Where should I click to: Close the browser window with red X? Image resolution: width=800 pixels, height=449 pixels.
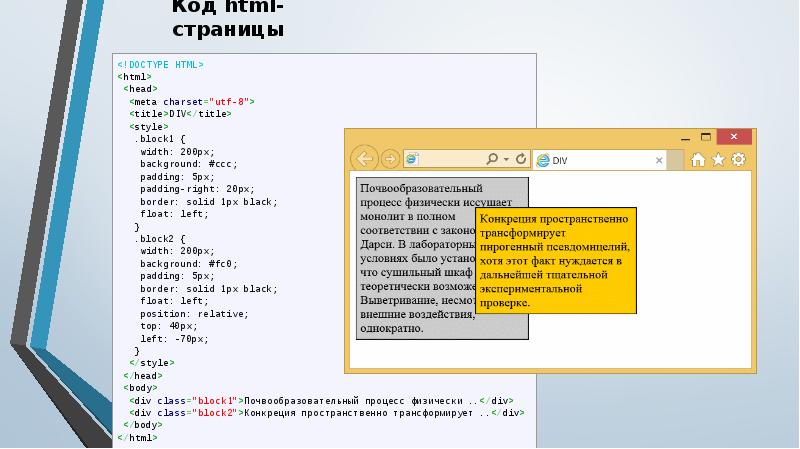point(734,137)
